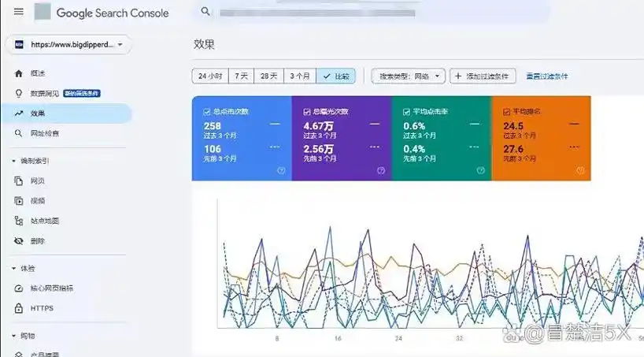Click the 重置过滤条件 reset filters link
Viewport: 644px width, 357px height.
[x=547, y=76]
